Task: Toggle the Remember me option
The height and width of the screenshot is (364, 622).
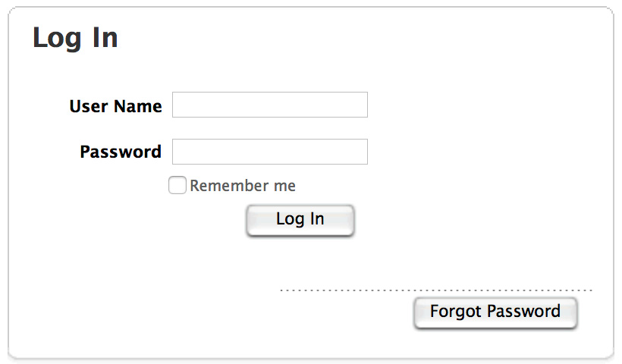Action: coord(177,186)
